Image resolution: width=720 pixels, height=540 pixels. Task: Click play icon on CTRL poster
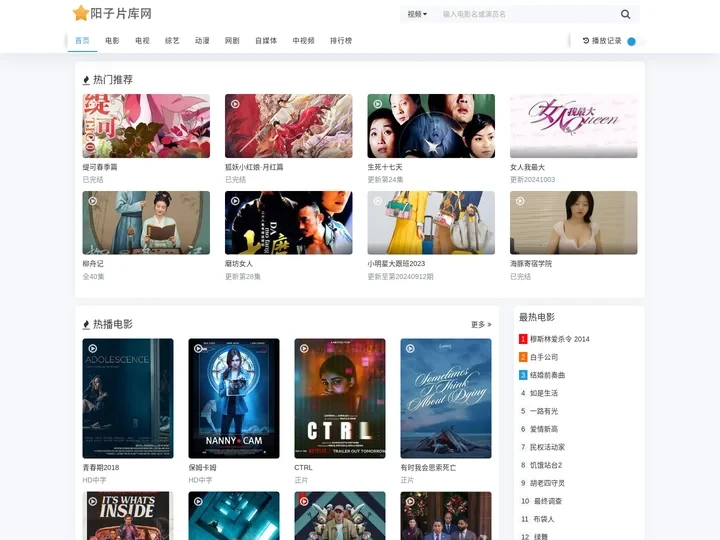tap(304, 349)
